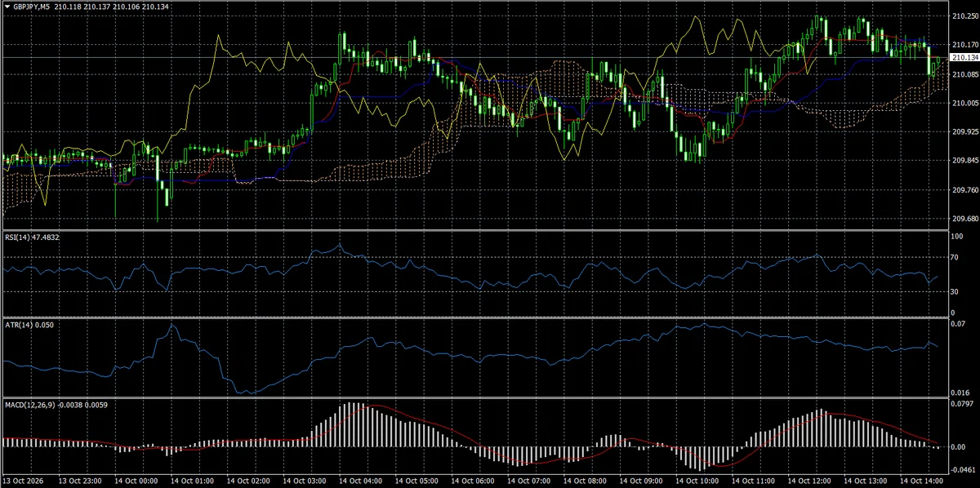Select the RSI(14) 47.4832 indicator label

click(30, 237)
